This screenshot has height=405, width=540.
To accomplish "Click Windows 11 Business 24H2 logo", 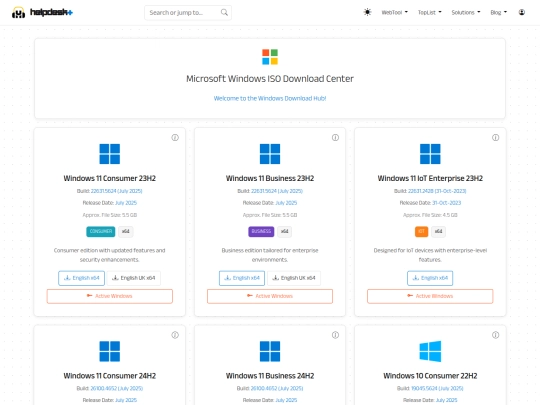I will coord(270,351).
